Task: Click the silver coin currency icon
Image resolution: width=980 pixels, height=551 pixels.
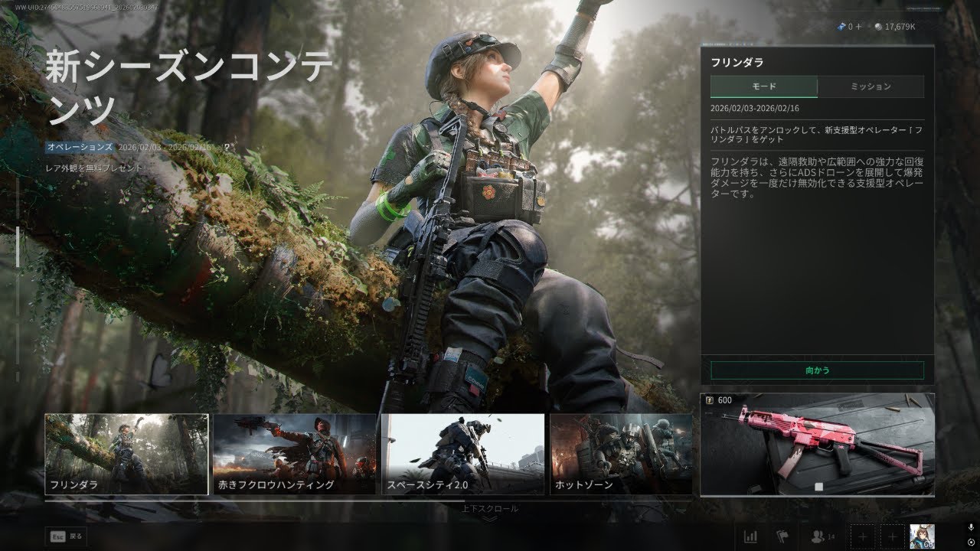Action: [877, 27]
